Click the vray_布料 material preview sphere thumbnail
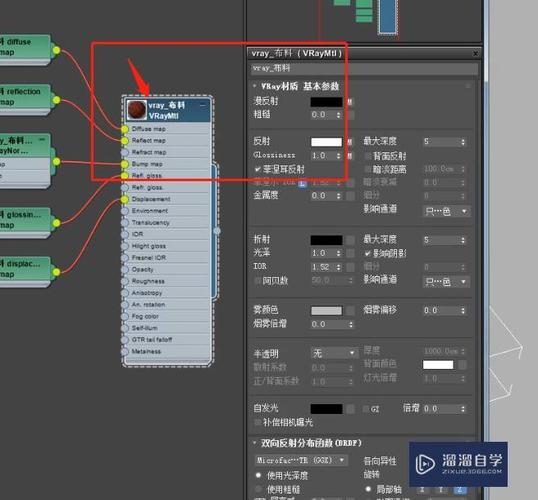The height and width of the screenshot is (500, 538). click(x=137, y=110)
